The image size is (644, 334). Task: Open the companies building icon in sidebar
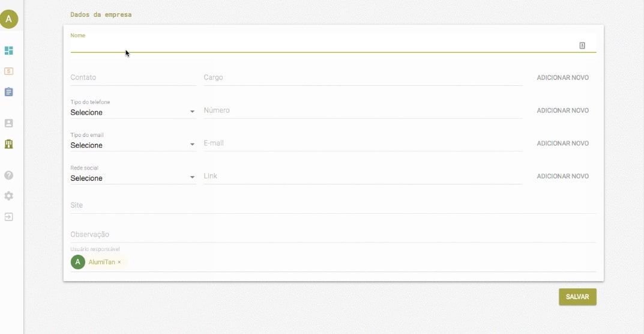pyautogui.click(x=8, y=144)
